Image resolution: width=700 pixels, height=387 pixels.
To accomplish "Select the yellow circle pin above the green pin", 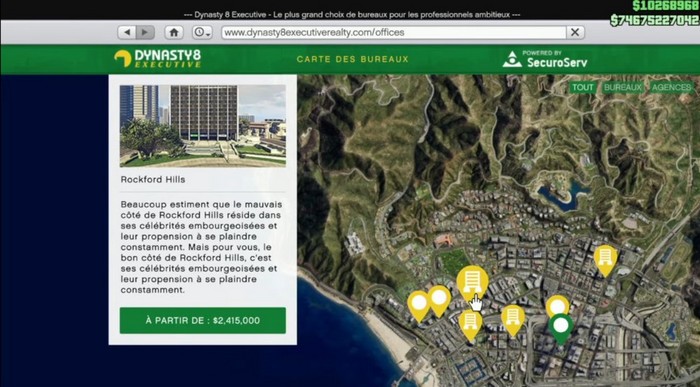I will 558,305.
